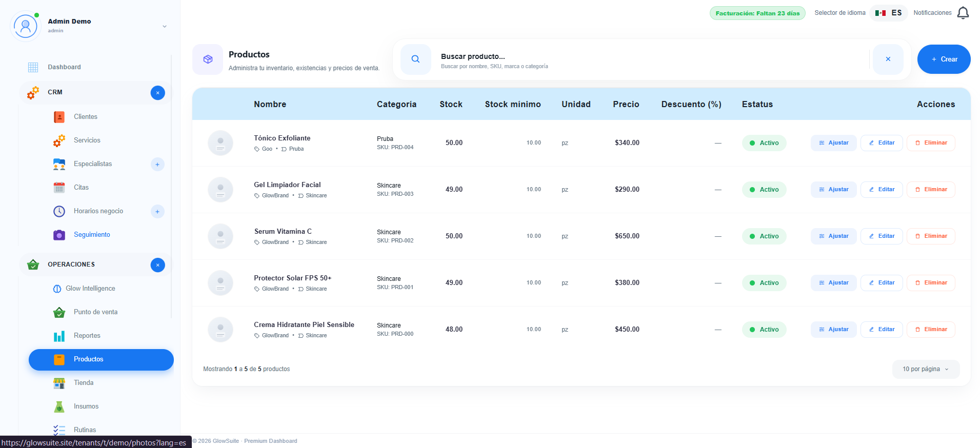Click Ajustar for Tónico Exfoliante
Image resolution: width=980 pixels, height=448 pixels.
[833, 143]
